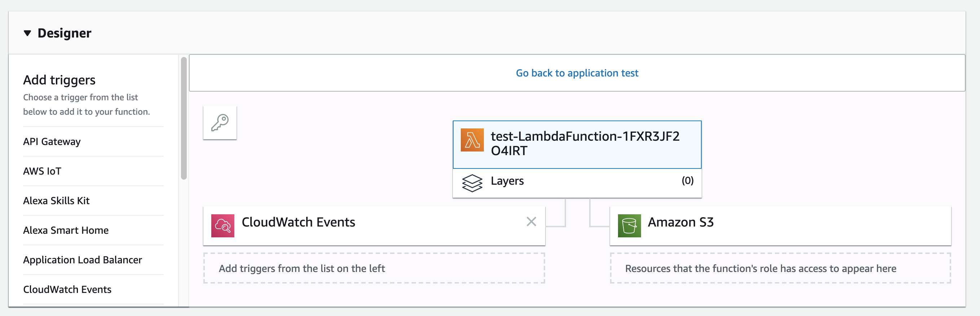Click the Add triggers heading
Image resolution: width=980 pixels, height=316 pixels.
coord(59,80)
